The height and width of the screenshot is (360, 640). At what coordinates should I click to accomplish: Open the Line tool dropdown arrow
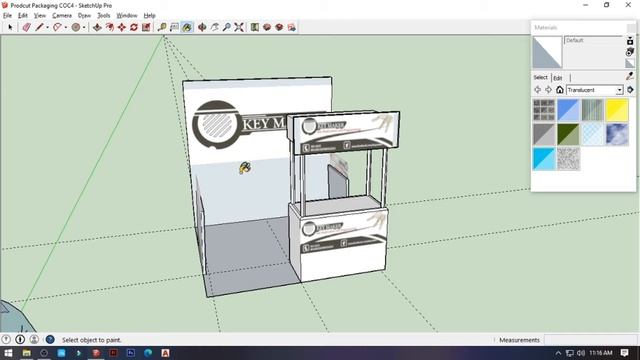coord(47,27)
